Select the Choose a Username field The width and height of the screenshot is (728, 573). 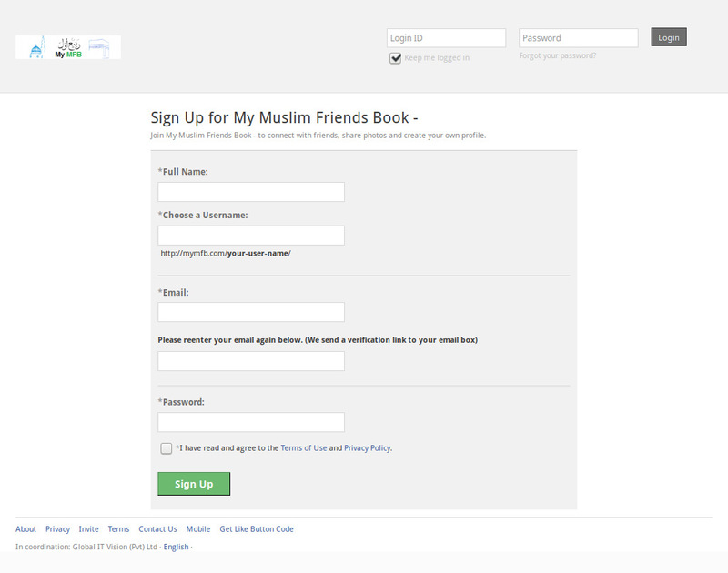coord(251,236)
